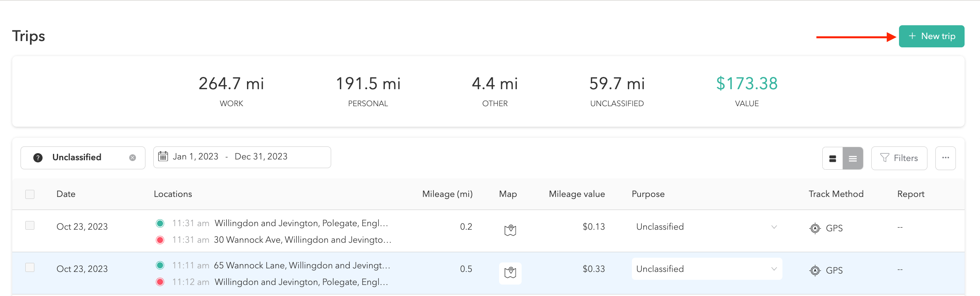Toggle the select-all trips checkbox in header
This screenshot has width=980, height=296.
[30, 194]
